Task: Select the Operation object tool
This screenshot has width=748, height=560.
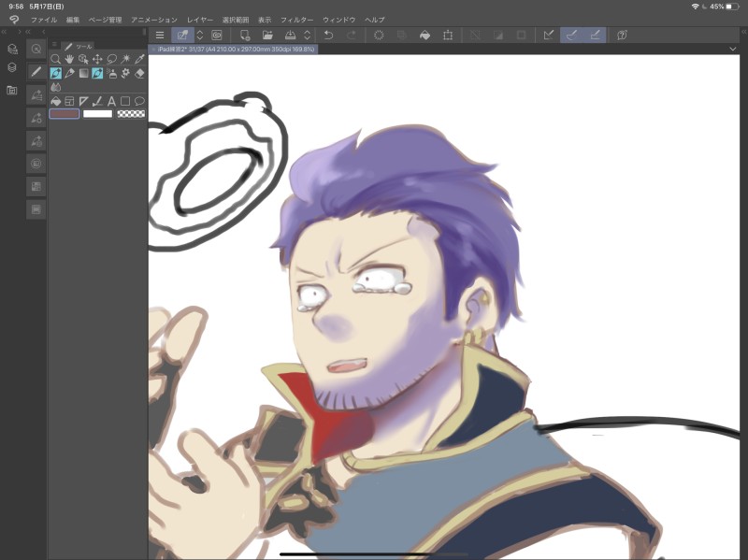Action: (83, 59)
